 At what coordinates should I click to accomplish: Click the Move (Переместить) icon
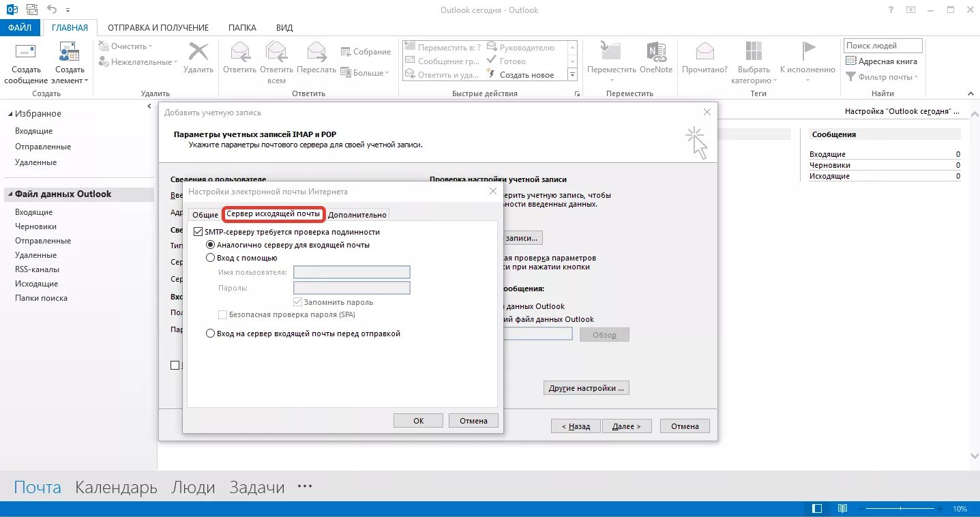coord(610,52)
